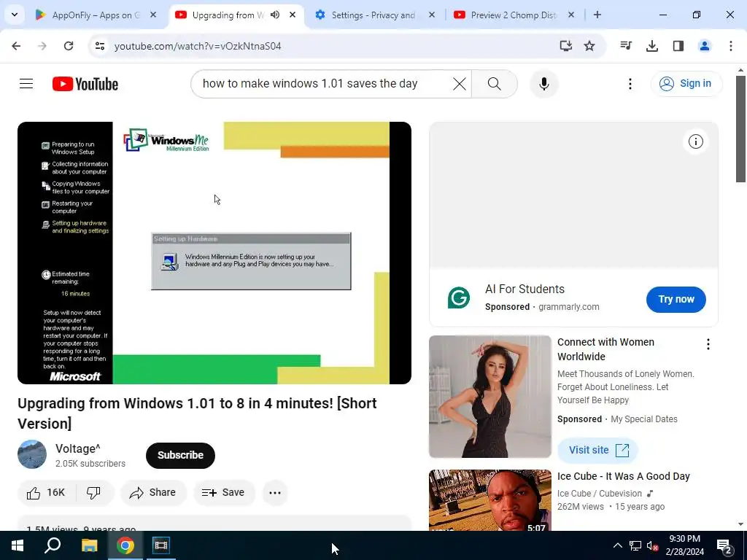This screenshot has height=560, width=747.
Task: Open the Ice Cube video thumbnail
Action: 489,500
